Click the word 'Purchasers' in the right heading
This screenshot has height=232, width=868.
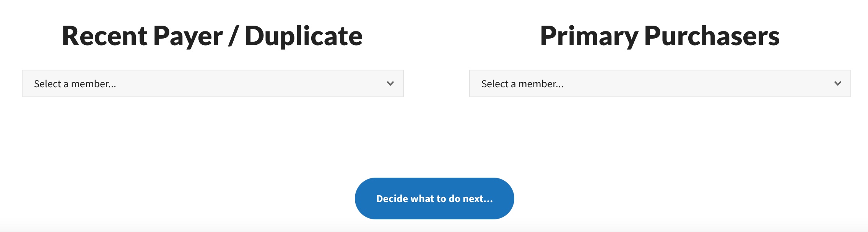[x=712, y=36]
